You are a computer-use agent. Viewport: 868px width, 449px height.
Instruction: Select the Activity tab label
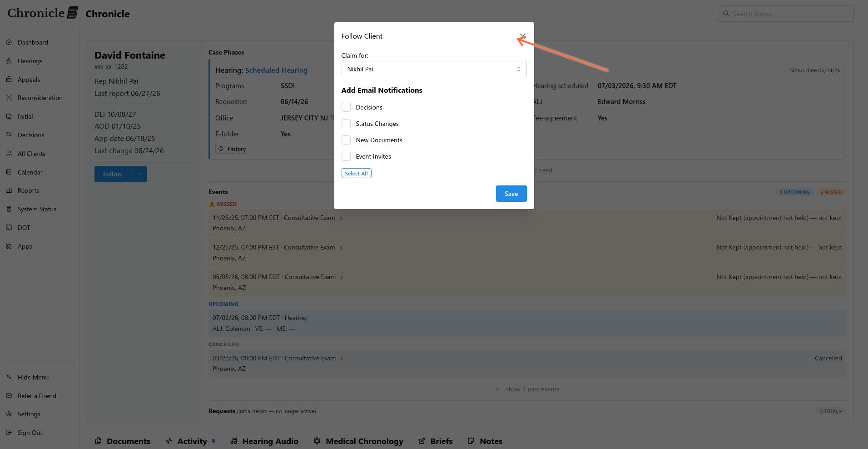coord(192,441)
